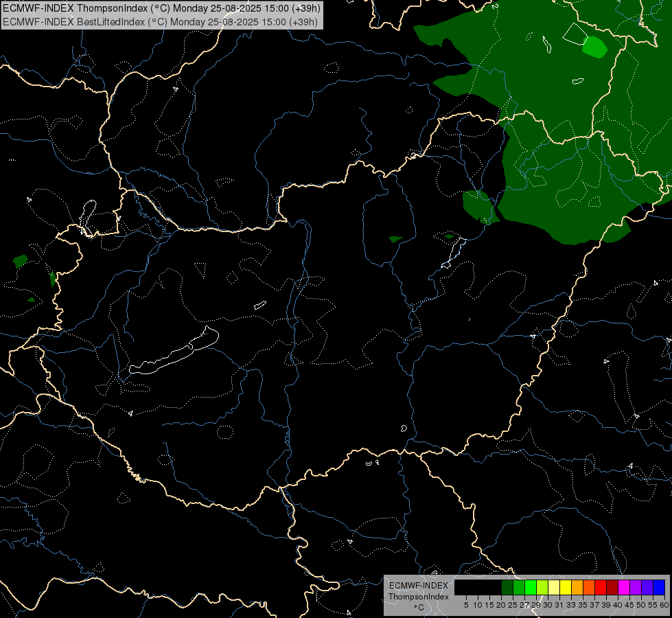Select the lime 29-30 legend swatch

click(542, 587)
